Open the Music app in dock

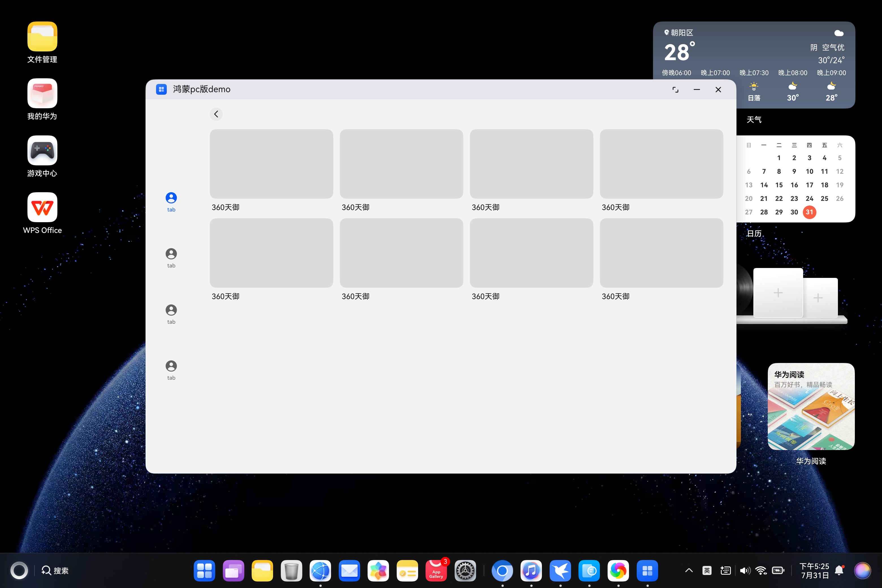pos(531,570)
